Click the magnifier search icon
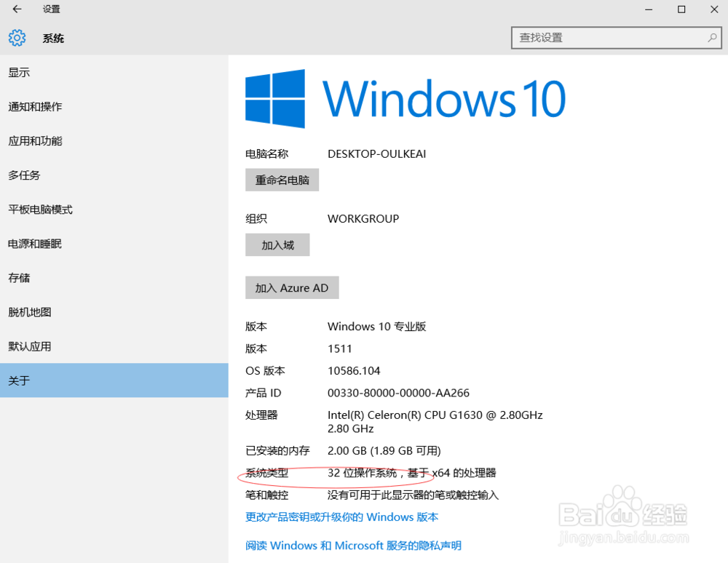728x563 pixels. 712,38
